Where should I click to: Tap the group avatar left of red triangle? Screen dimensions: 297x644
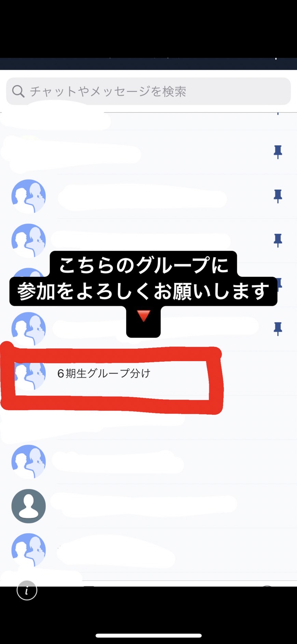pos(29,329)
